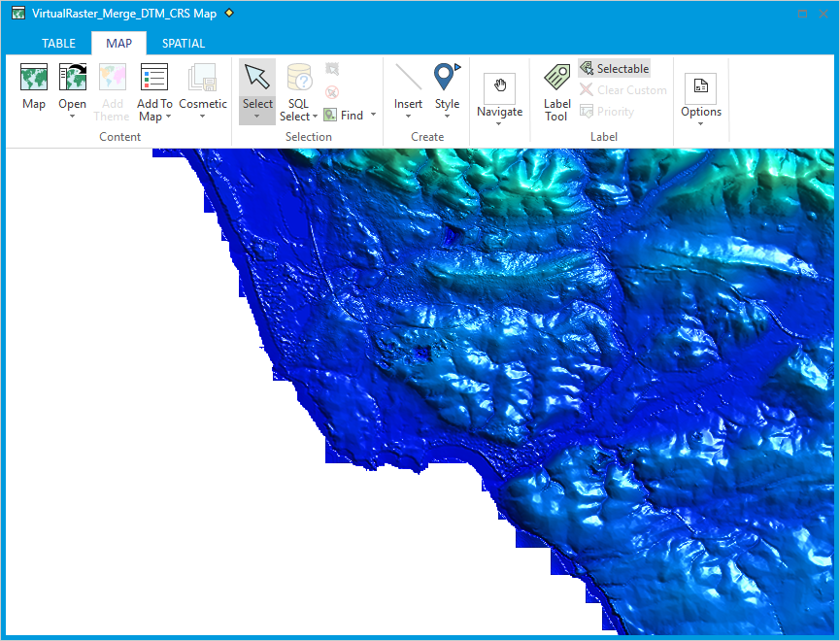Click the label Priority icon
The image size is (840, 641).
click(587, 112)
